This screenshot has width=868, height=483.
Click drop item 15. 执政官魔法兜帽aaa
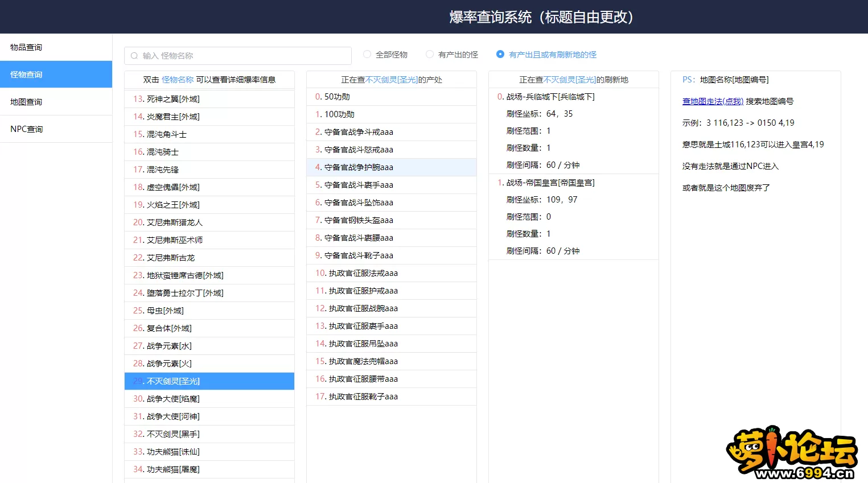[392, 361]
